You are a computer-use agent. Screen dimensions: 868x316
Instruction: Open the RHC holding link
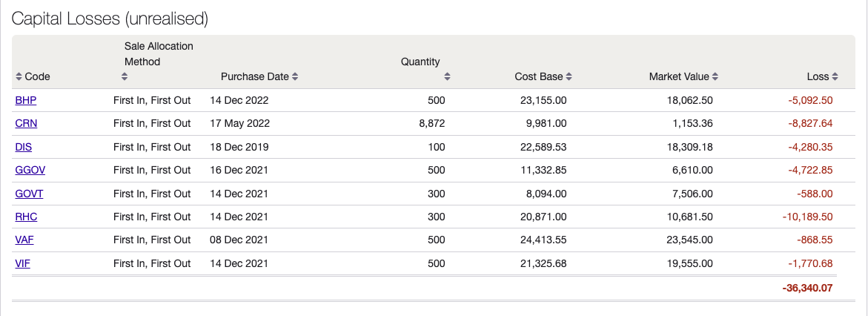(26, 217)
